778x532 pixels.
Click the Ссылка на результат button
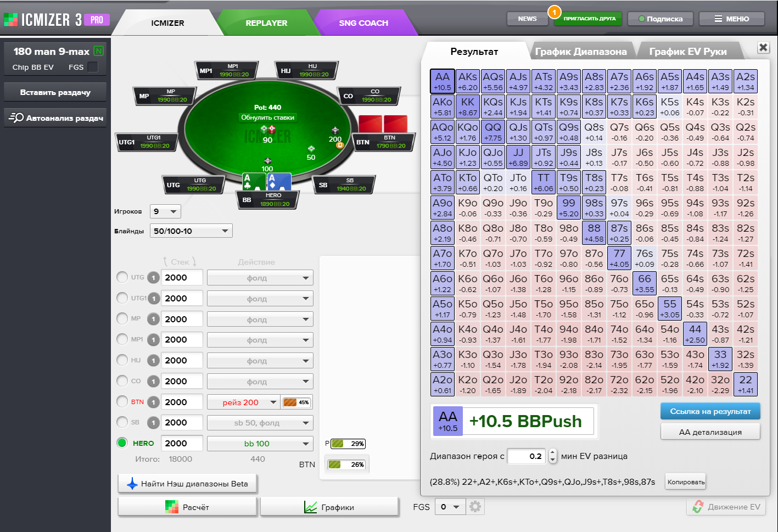coord(710,411)
